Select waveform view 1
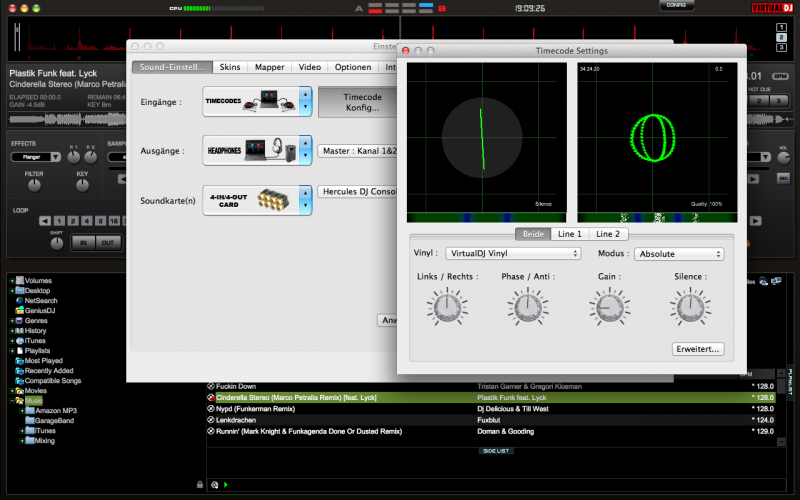 click(781, 28)
